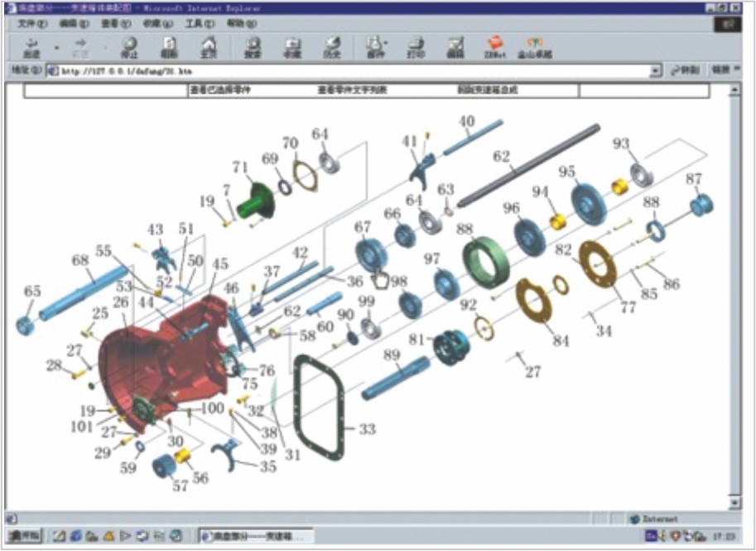Click the Mail toolbar icon

(x=376, y=47)
